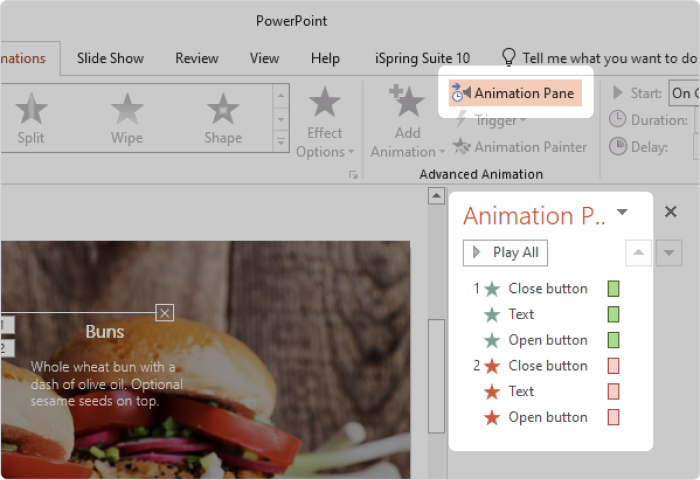Open Animation Pane options dropdown arrow
Screen dimensions: 700x480
pyautogui.click(x=622, y=212)
